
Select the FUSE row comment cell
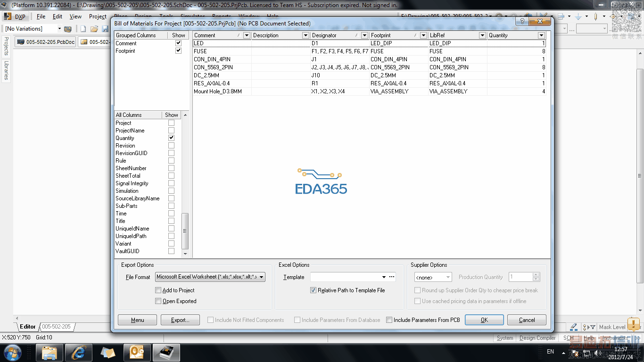[222, 51]
